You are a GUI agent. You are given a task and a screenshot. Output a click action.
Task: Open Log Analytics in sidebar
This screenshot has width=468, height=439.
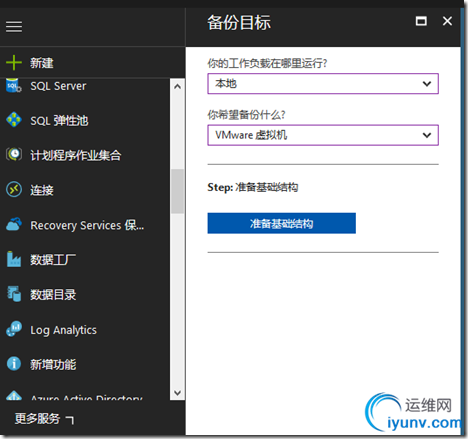63,330
